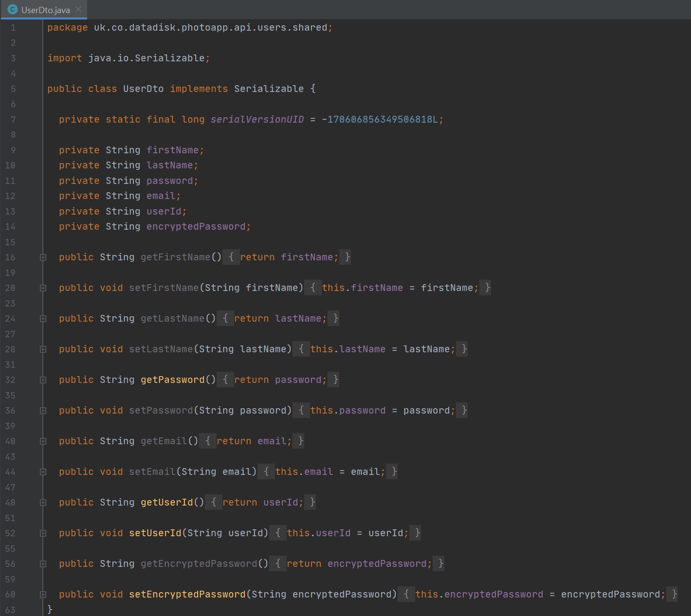691x616 pixels.
Task: Click line number 7 in the gutter
Action: 13,120
